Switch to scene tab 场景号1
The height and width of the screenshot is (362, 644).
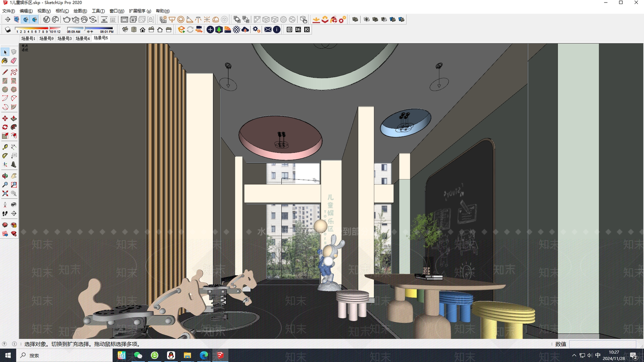[28, 38]
